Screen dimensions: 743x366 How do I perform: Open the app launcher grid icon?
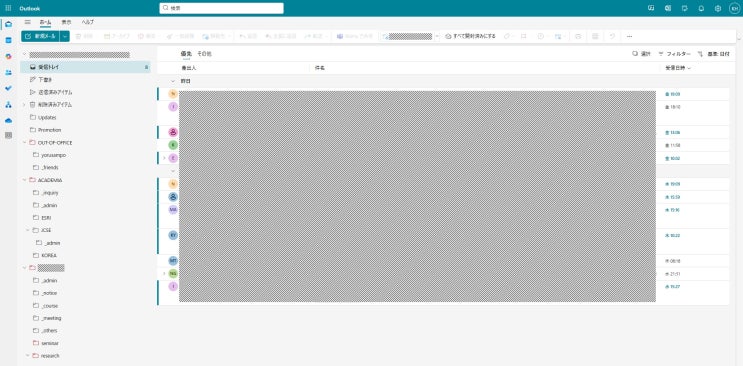(8, 8)
